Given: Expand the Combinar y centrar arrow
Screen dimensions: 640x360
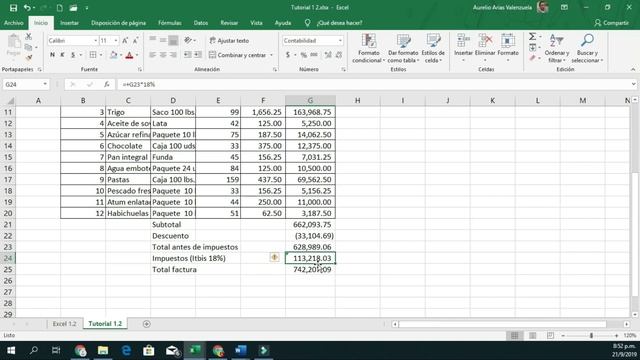Looking at the screenshot, I should coord(271,55).
